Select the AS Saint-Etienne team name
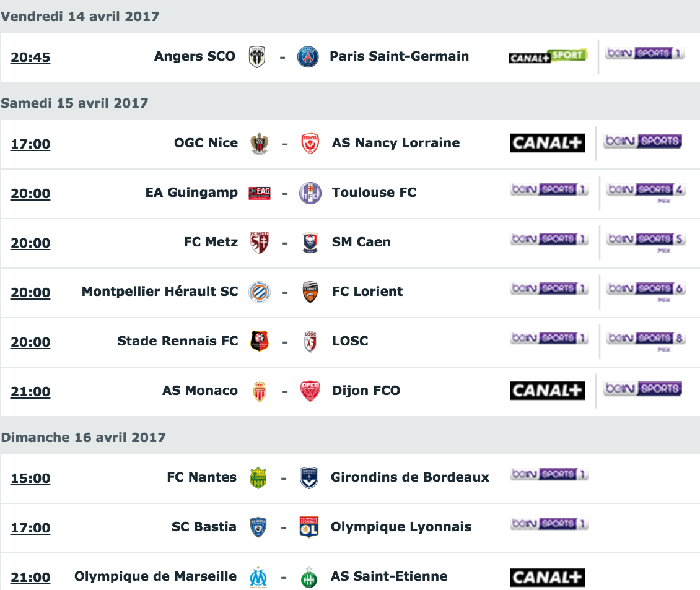Screen dimensions: 700x590 (389, 576)
